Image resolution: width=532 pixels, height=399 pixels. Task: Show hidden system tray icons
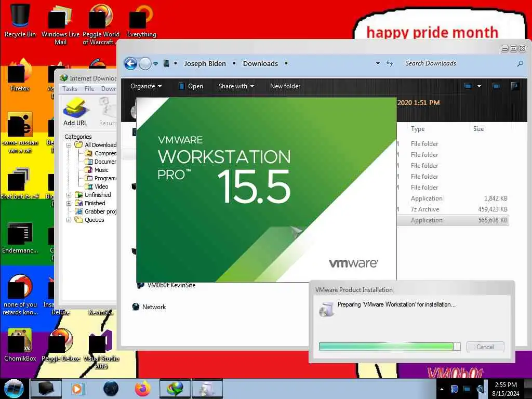[x=442, y=389]
